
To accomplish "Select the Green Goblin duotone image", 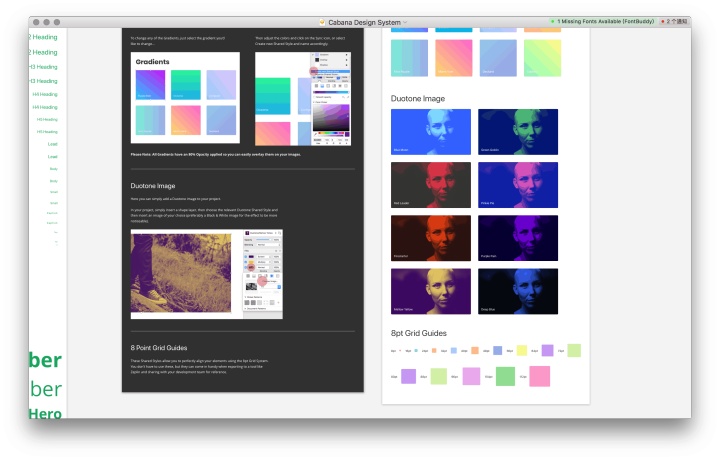I will (x=518, y=132).
